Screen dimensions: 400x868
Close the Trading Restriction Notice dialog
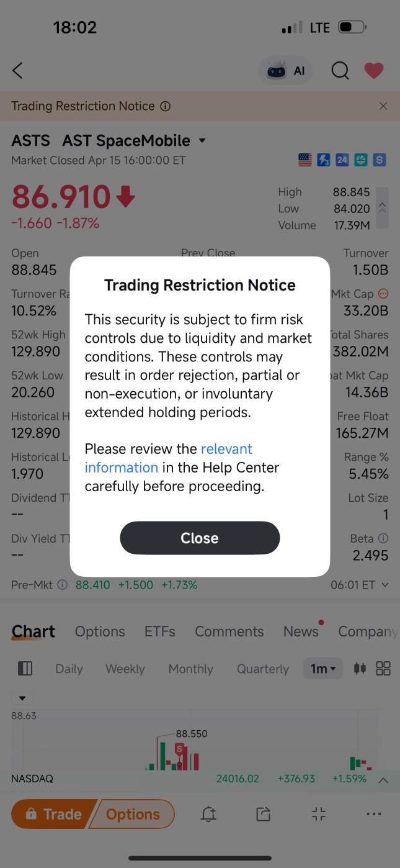point(200,538)
